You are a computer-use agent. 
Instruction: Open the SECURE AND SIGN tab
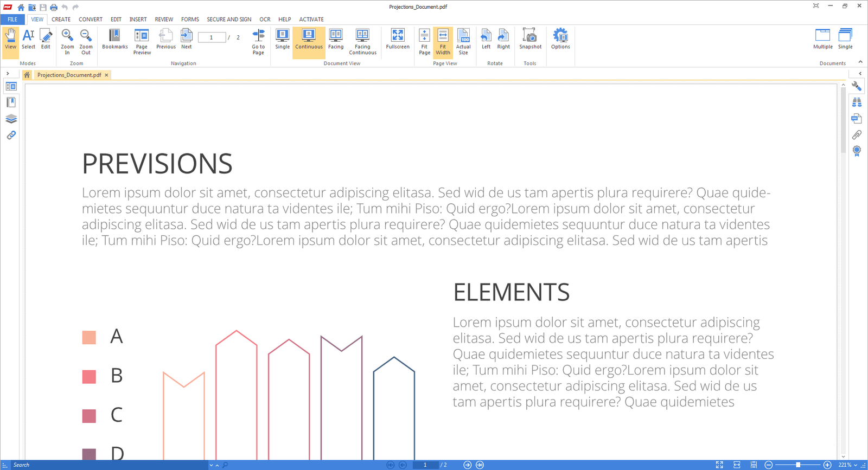(x=228, y=19)
